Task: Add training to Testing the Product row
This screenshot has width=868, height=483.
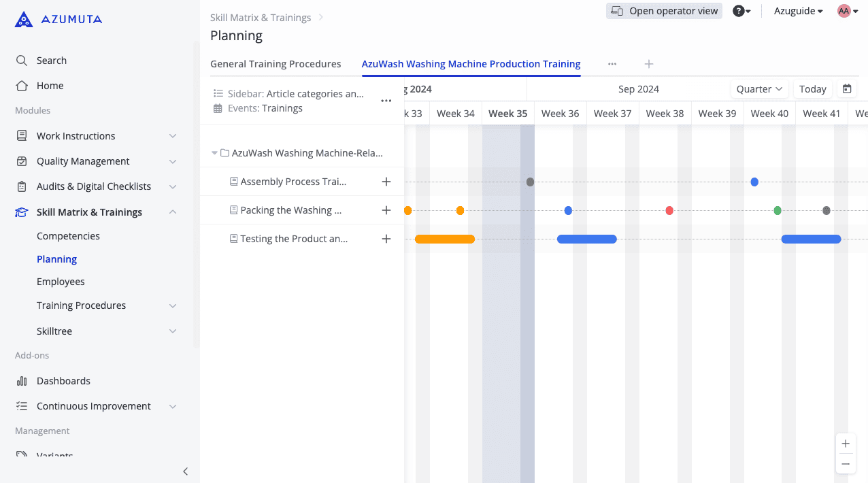Action: pyautogui.click(x=386, y=239)
